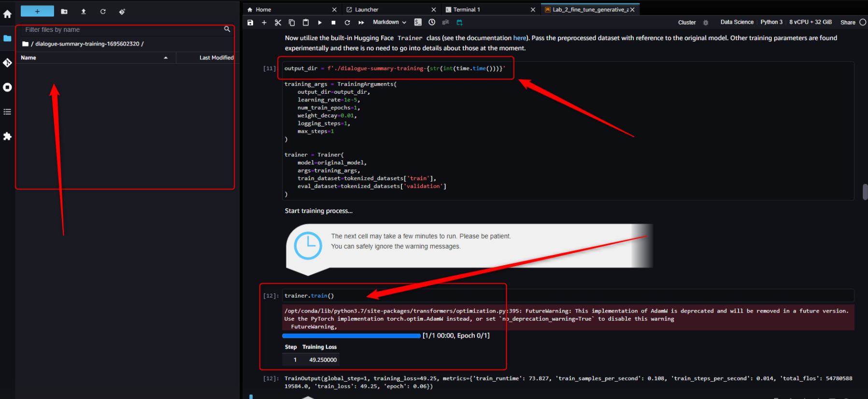
Task: Upload files using the upload arrow icon
Action: coord(84,12)
